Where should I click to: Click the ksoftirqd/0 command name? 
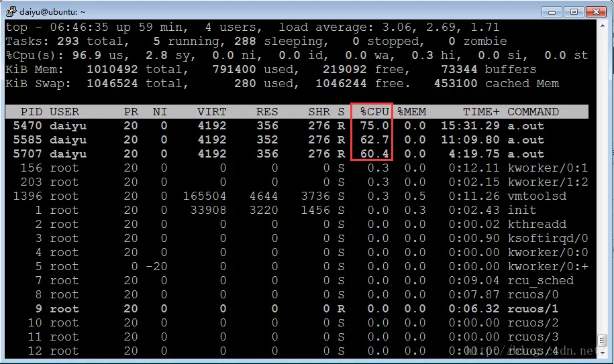pyautogui.click(x=548, y=239)
